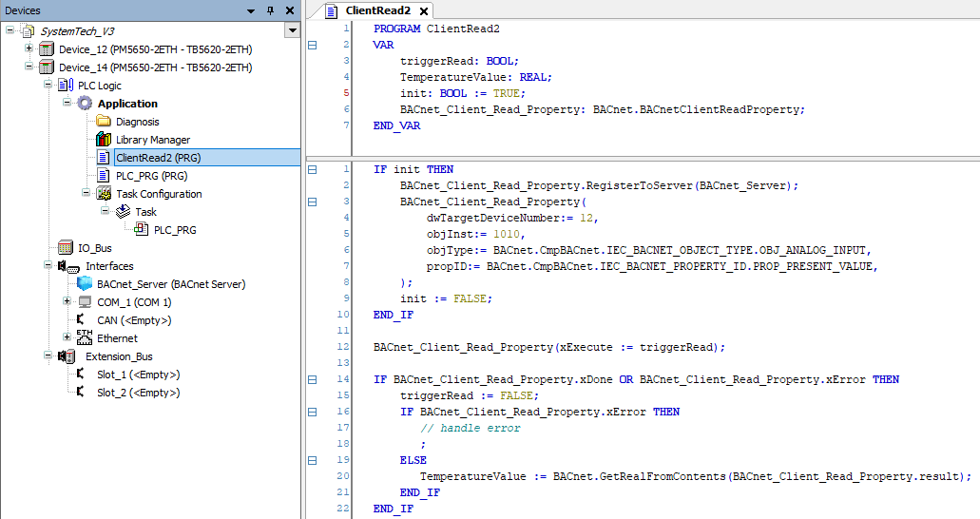
Task: Click the 'init := FALSE;' code line
Action: [446, 298]
